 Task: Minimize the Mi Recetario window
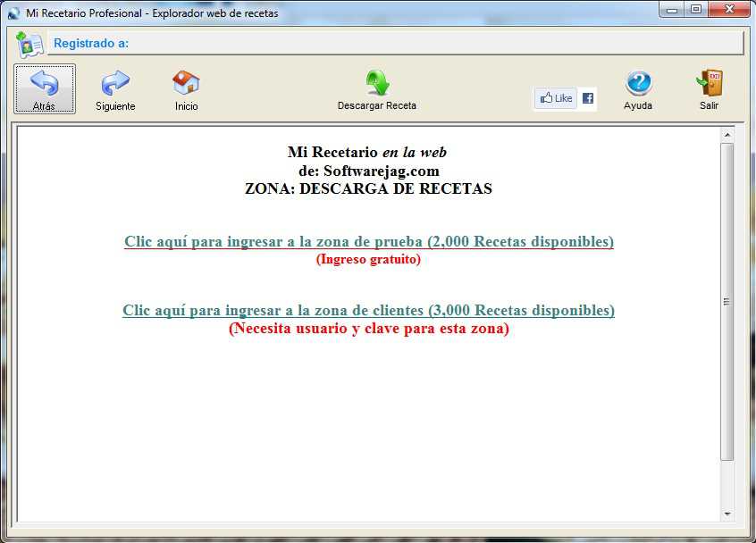[x=672, y=10]
